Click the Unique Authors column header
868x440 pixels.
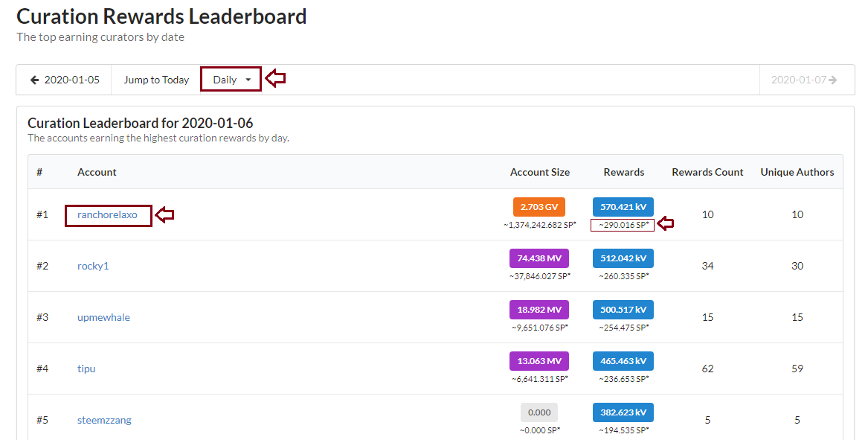coord(797,172)
